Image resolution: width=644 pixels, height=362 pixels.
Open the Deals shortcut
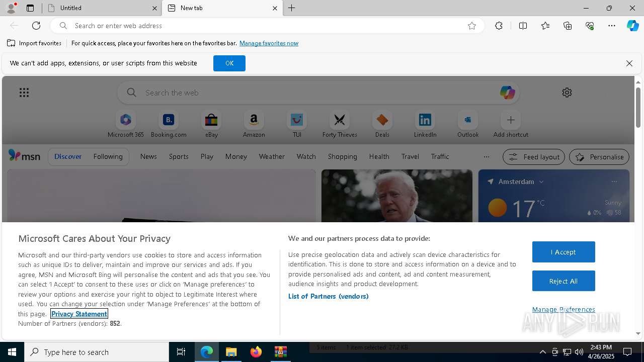[382, 124]
